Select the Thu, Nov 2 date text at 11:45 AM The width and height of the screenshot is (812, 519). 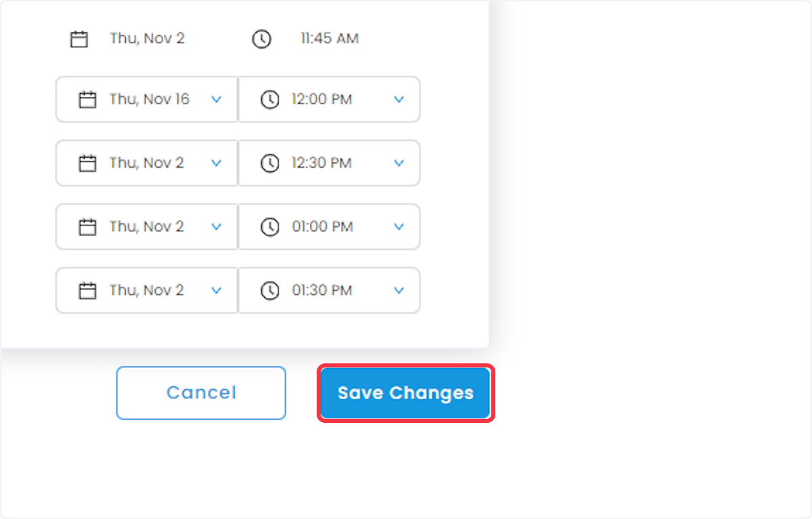tap(148, 39)
